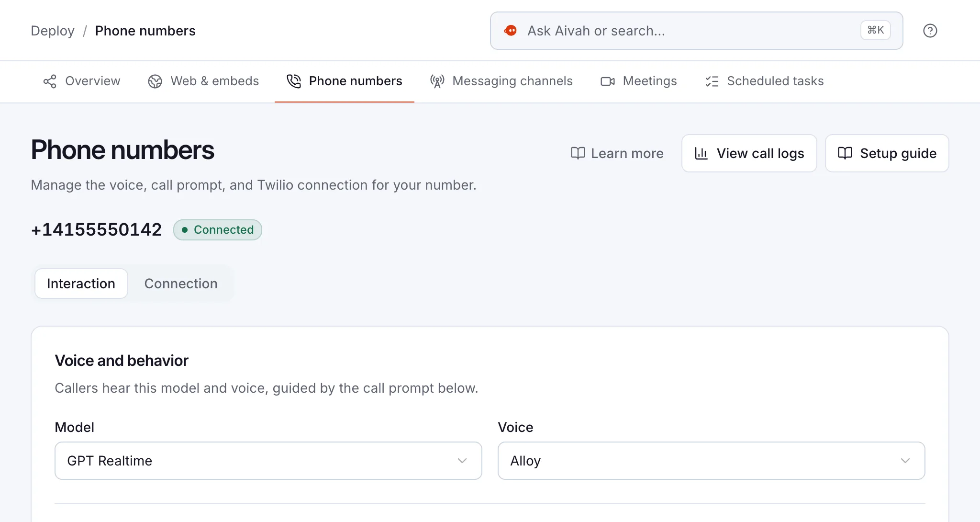Switch to the Connection sub-tab

point(181,284)
